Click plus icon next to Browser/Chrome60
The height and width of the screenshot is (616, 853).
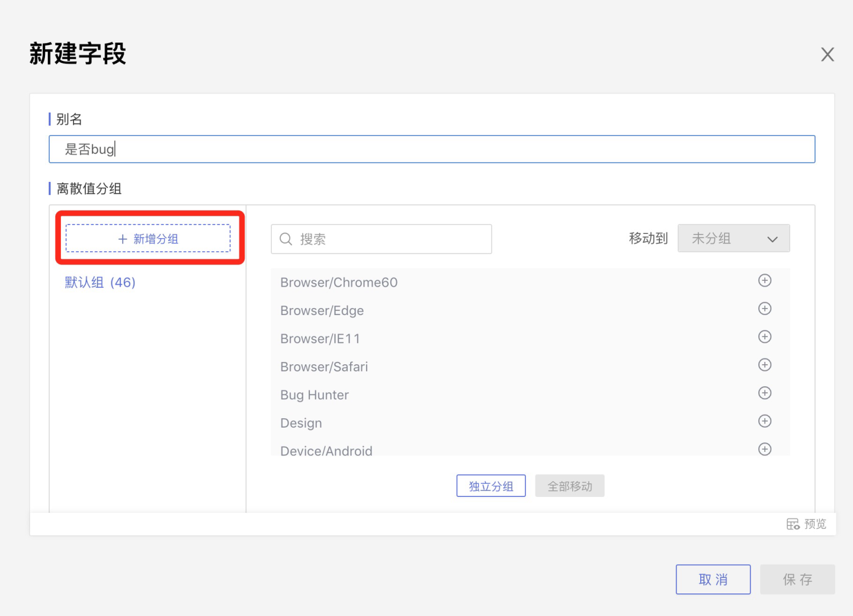(x=765, y=281)
